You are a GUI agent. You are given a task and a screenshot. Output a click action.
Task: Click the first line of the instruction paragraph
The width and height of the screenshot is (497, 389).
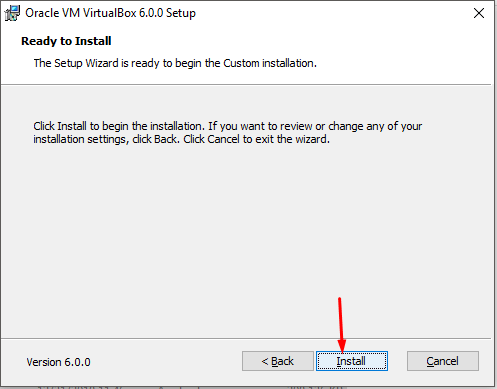pos(228,126)
